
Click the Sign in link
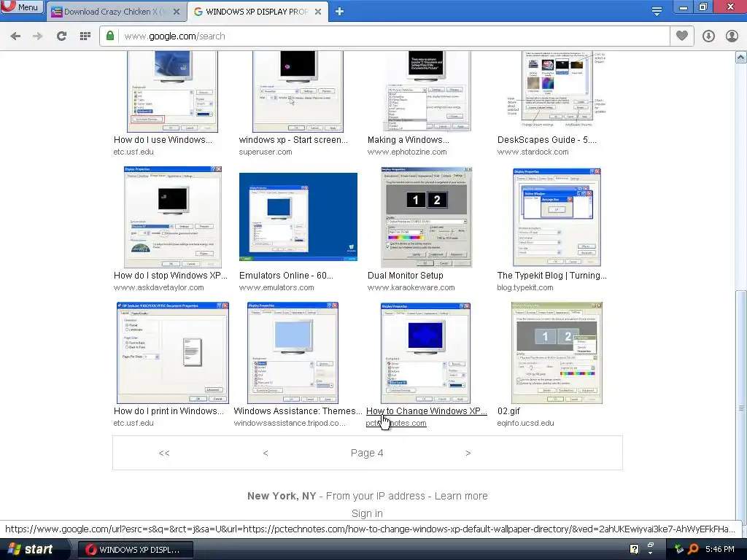367,513
